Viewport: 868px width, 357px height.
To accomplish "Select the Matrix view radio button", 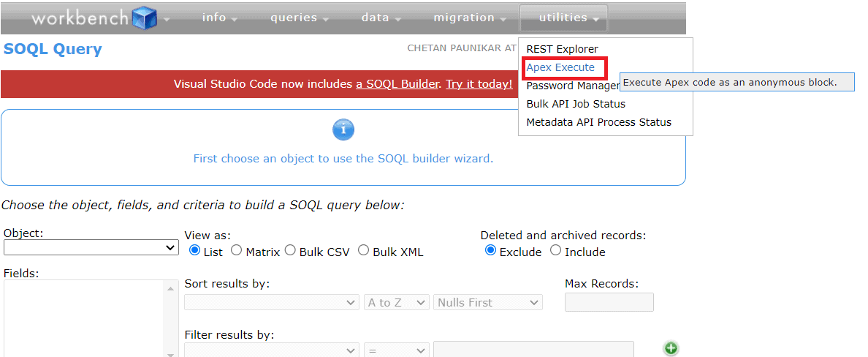I will click(237, 251).
